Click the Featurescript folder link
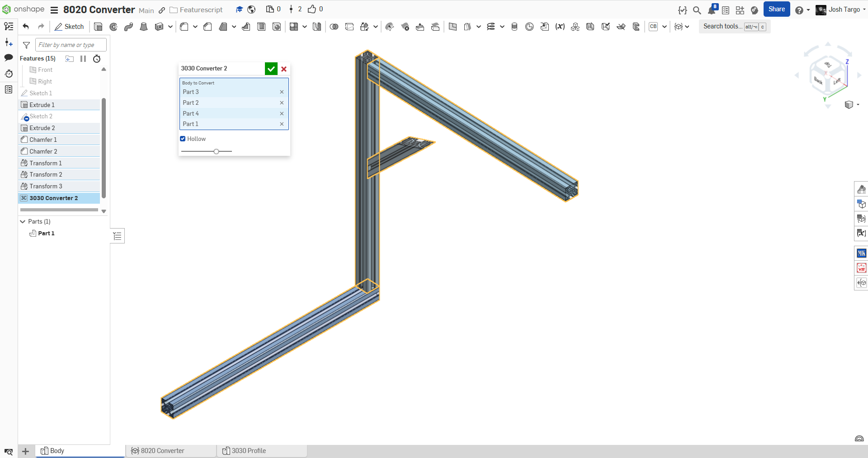 [196, 10]
